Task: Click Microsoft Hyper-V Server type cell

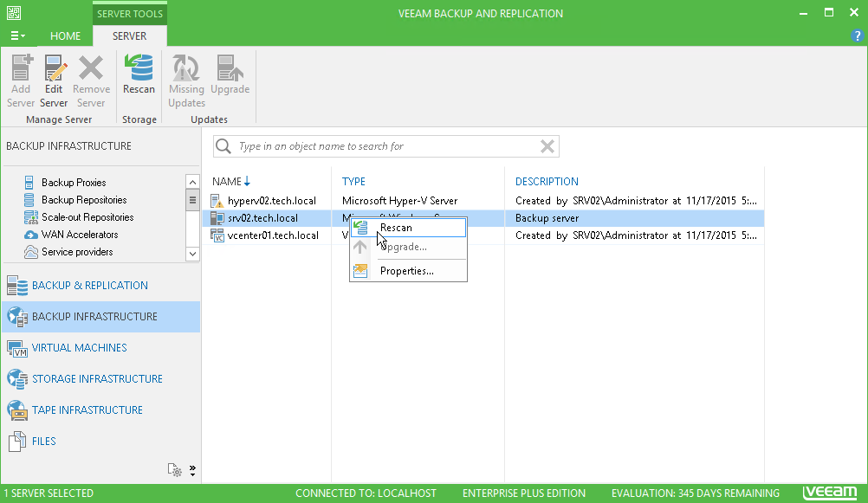Action: pos(399,200)
